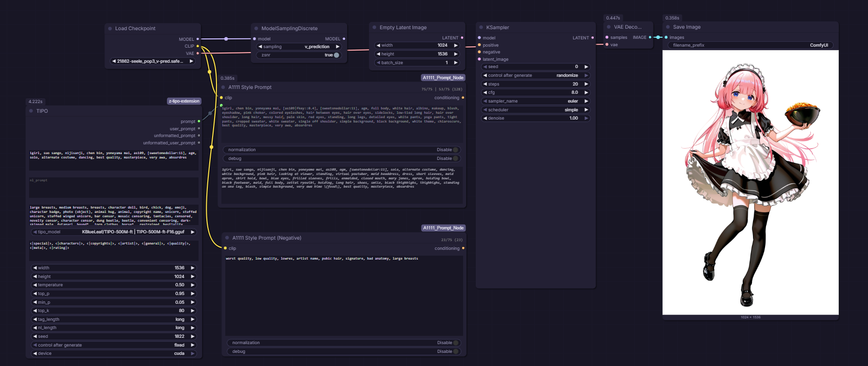Click the right arrow on KSampler seed

pyautogui.click(x=586, y=67)
